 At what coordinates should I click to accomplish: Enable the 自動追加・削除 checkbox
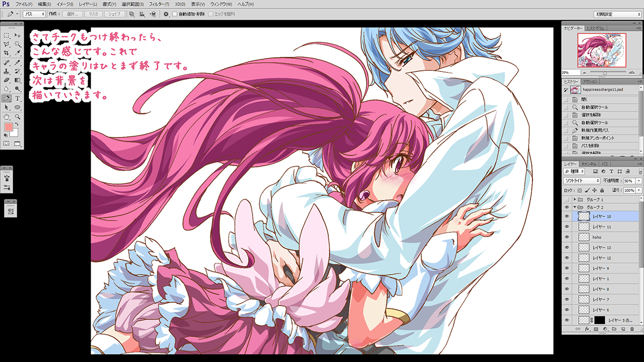coord(175,14)
